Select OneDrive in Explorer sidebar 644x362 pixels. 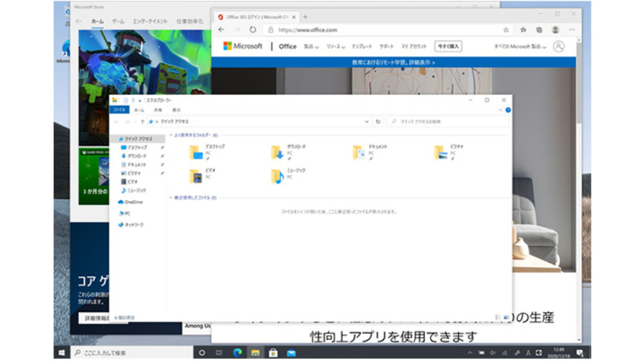pos(131,202)
